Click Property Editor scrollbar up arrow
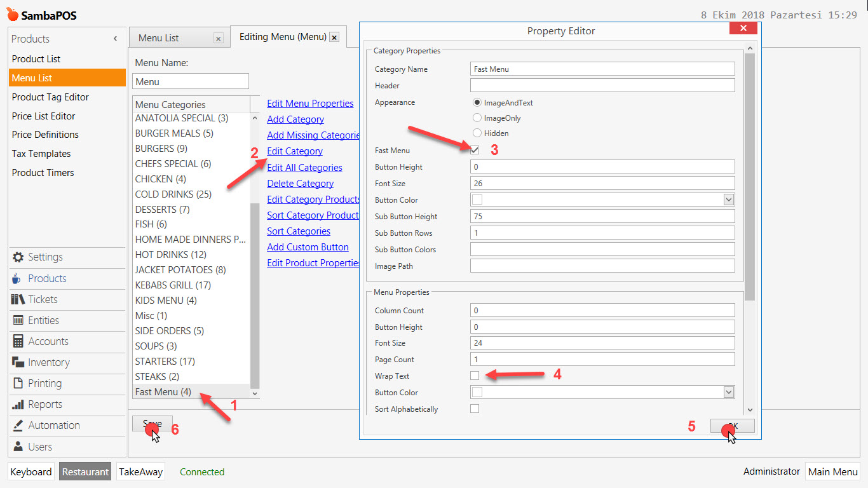Screen dimensions: 868x488 pos(750,49)
